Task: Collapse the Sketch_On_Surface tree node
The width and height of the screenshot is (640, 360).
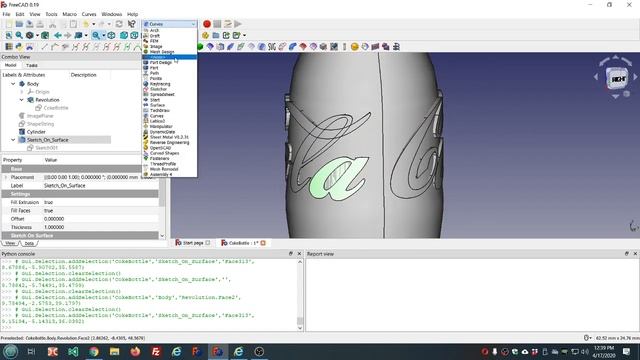Action: [x=13, y=140]
